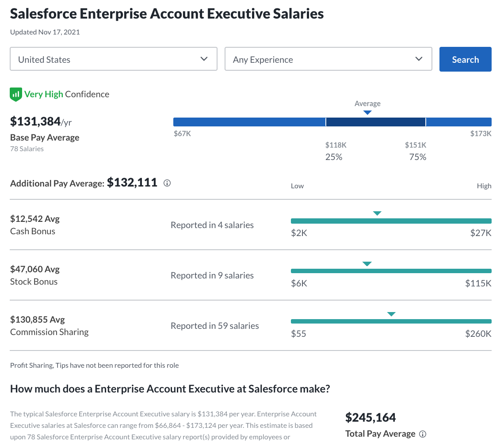The image size is (504, 442).
Task: Click the 'Stock Bonus' row label
Action: point(34,282)
